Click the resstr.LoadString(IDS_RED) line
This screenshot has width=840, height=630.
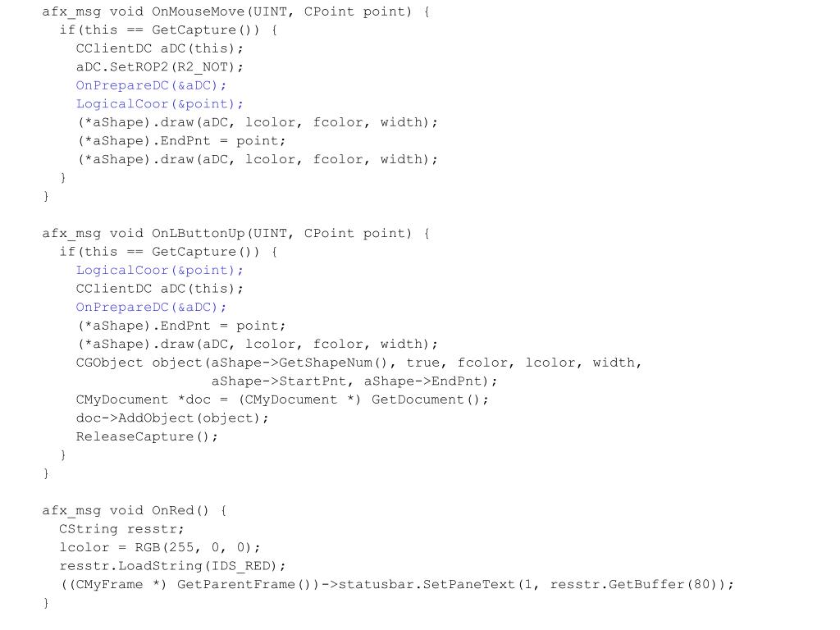(x=172, y=566)
